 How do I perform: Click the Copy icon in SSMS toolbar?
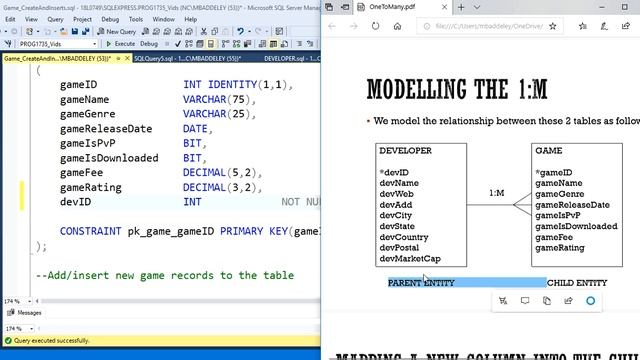pyautogui.click(x=215, y=31)
